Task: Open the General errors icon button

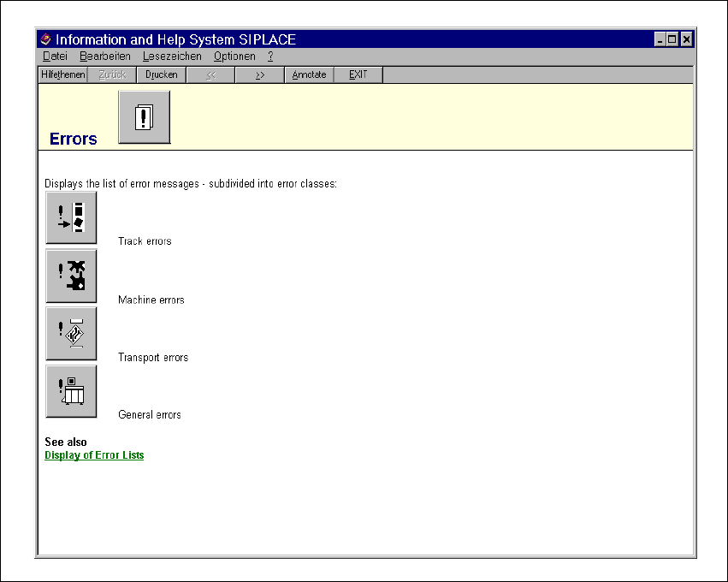Action: pos(71,391)
